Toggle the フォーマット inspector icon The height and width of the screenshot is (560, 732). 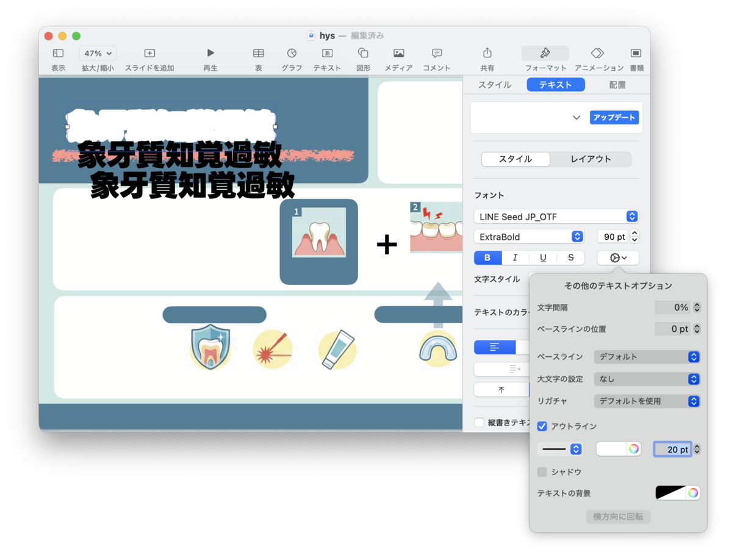[x=545, y=54]
